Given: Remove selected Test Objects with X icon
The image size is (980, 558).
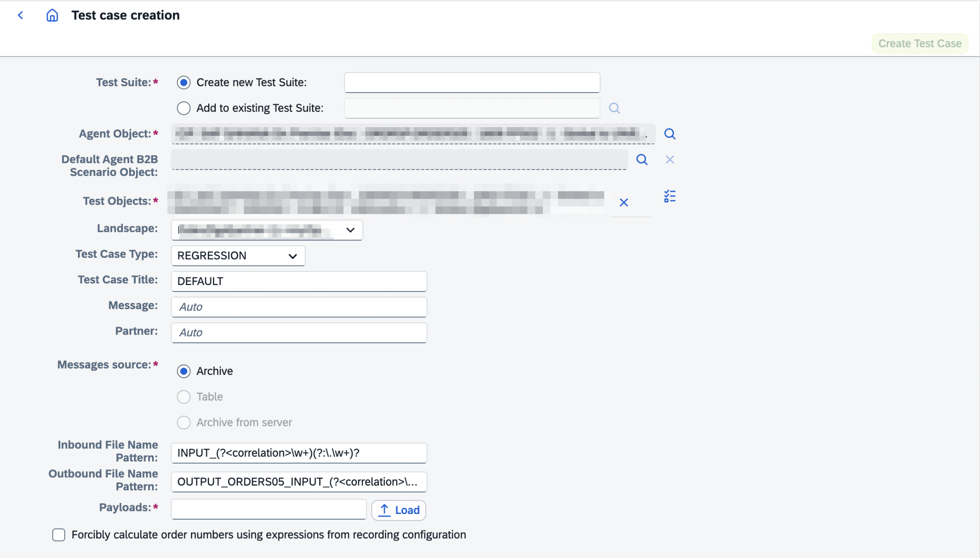Looking at the screenshot, I should coord(624,202).
